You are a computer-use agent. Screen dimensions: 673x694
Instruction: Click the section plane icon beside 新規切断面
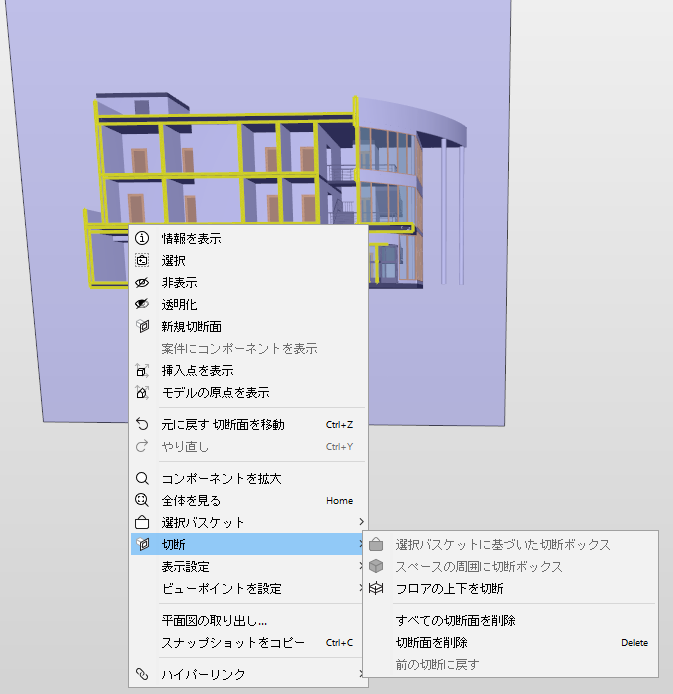pos(142,326)
